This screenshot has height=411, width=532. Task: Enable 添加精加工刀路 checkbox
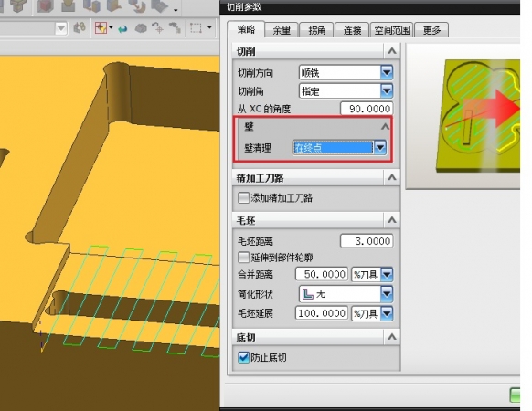[x=243, y=197]
